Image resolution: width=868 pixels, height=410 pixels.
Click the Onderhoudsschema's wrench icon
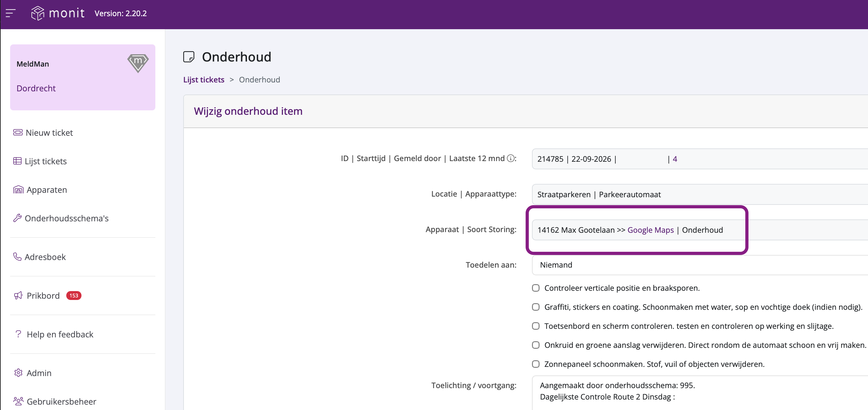17,218
